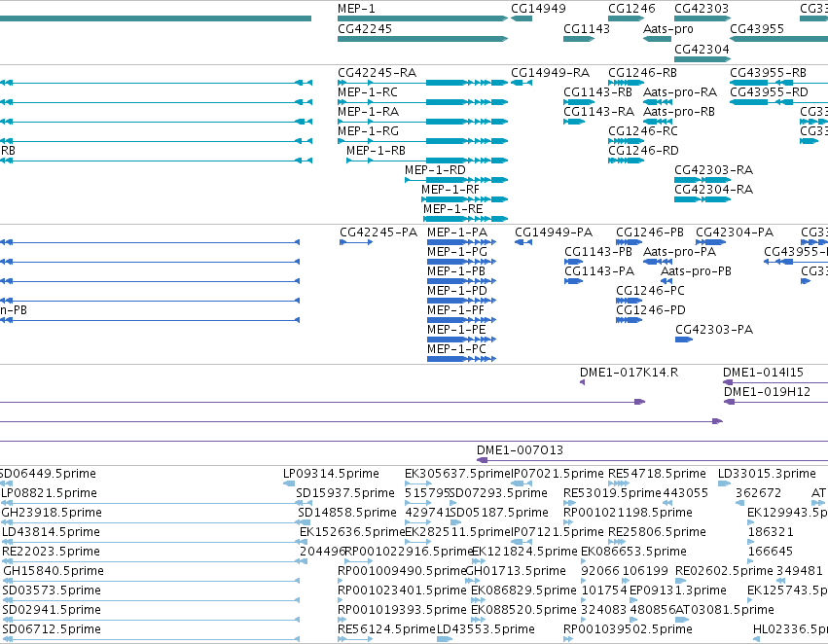Select the CG1246 gene label
The height and width of the screenshot is (644, 828).
point(631,9)
